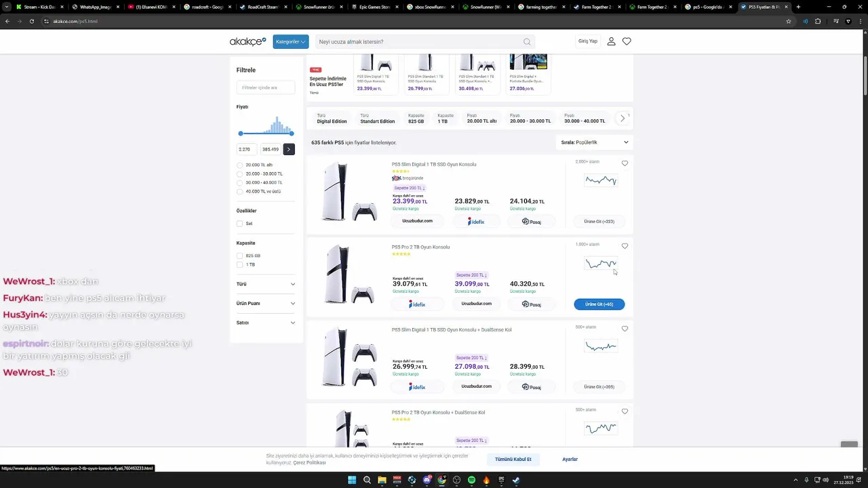868x488 pixels.
Task: Open Epic Games Launcher from taskbar
Action: point(501,480)
